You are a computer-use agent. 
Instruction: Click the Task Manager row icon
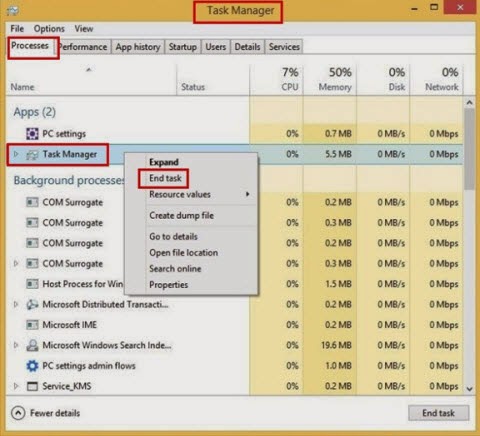click(32, 154)
